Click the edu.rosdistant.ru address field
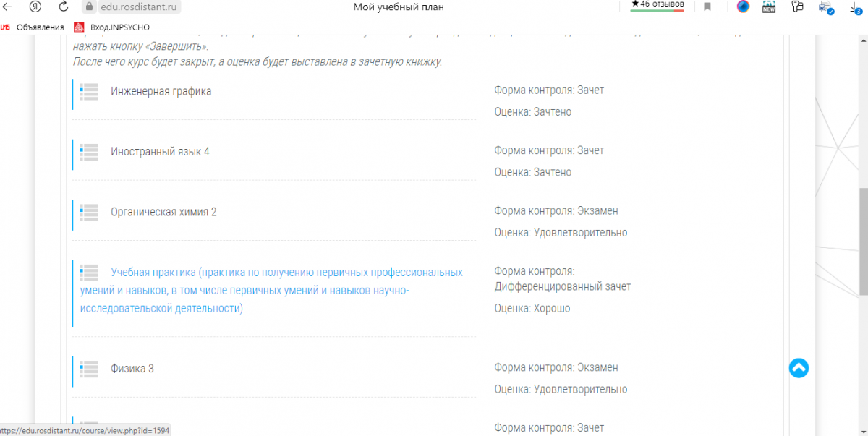This screenshot has height=436, width=868. (x=139, y=7)
